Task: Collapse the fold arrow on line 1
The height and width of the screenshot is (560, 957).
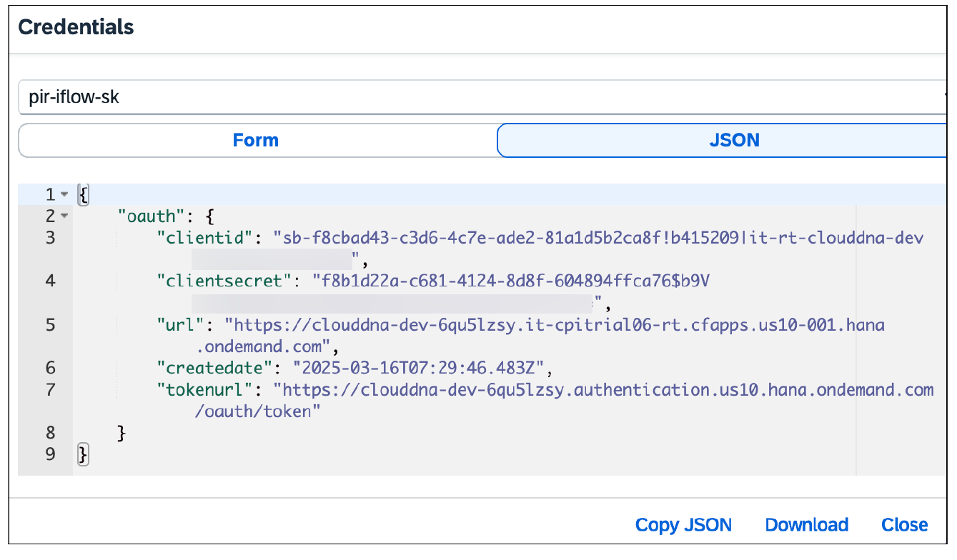Action: pos(64,194)
